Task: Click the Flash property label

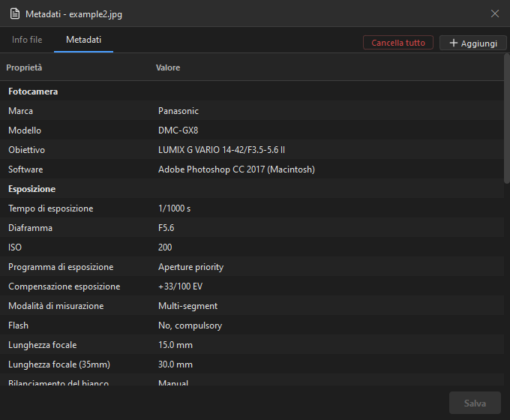Action: pyautogui.click(x=18, y=325)
